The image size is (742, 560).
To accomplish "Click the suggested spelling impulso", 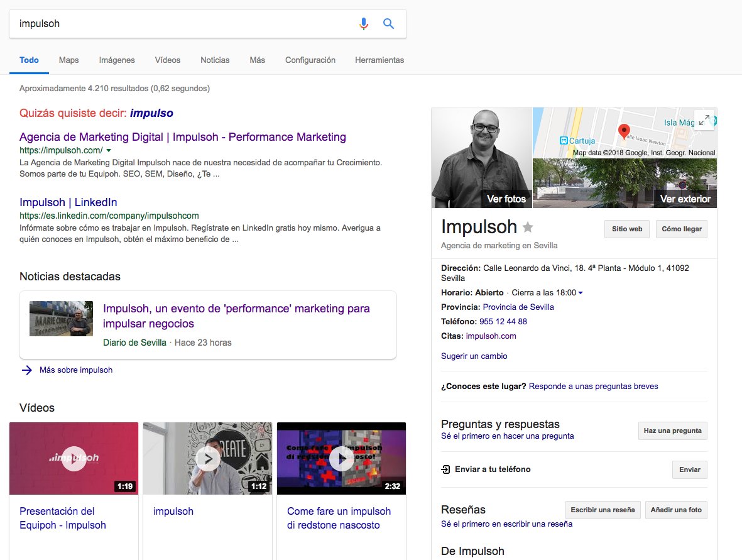I will (x=151, y=113).
